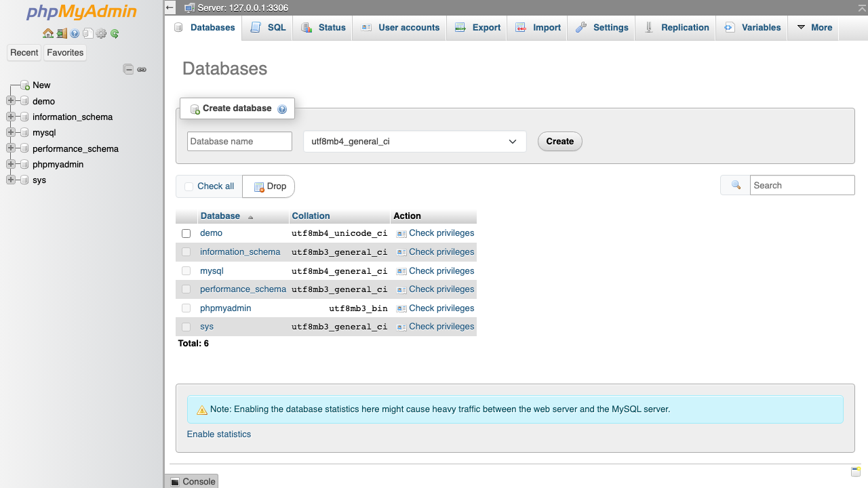Click New in the navigation tree
The image size is (868, 488).
pyautogui.click(x=41, y=85)
